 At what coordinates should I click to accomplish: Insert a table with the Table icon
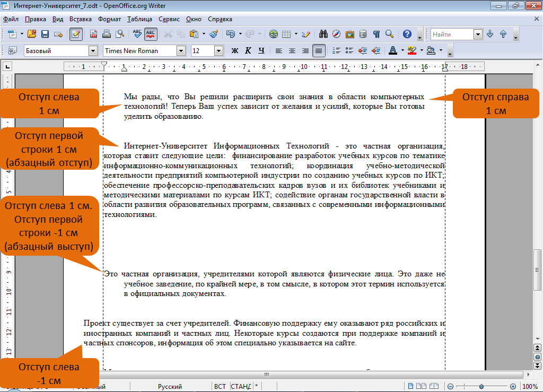pos(286,34)
